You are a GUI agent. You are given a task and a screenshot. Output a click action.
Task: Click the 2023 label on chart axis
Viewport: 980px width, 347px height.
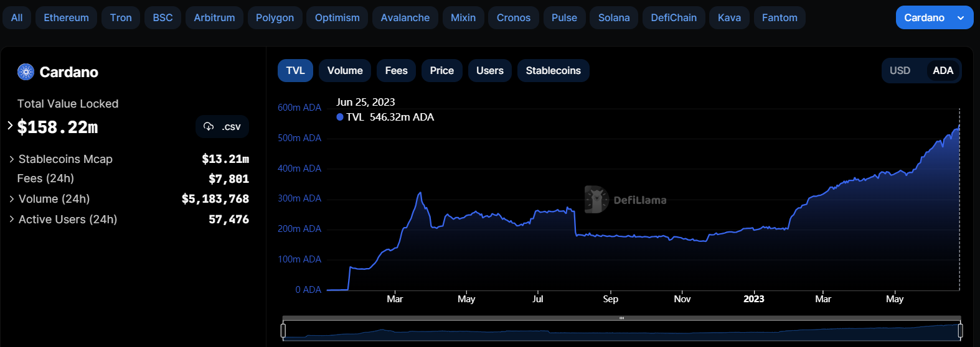(753, 299)
